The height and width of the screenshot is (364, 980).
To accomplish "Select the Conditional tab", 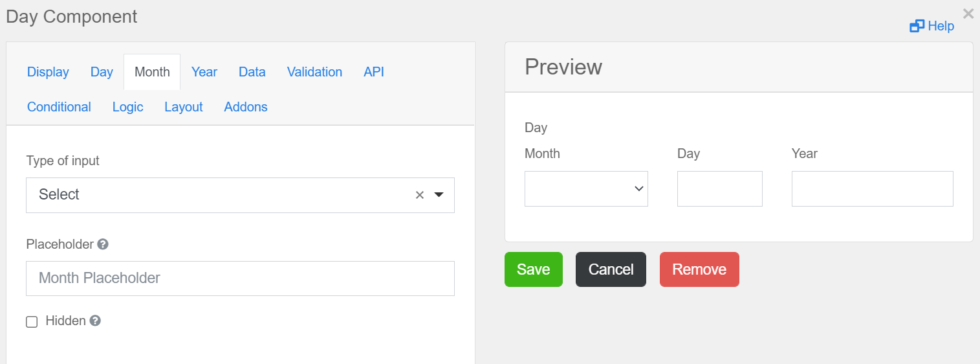I will (x=59, y=107).
